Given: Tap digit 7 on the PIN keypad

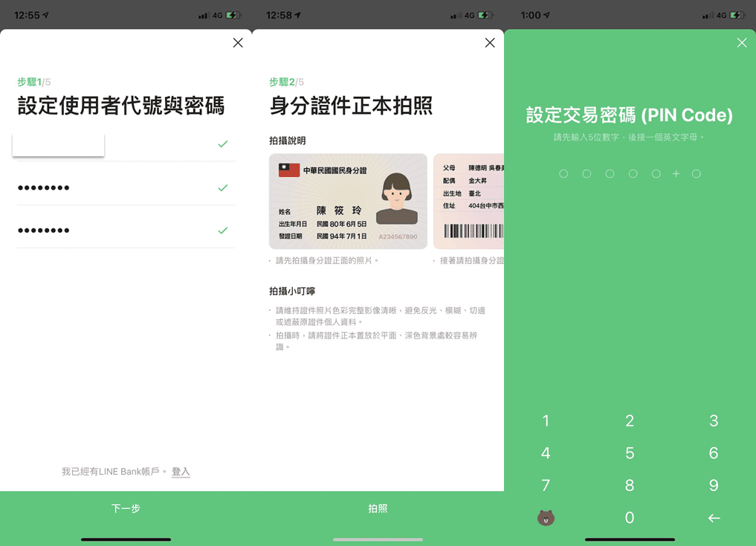Looking at the screenshot, I should click(546, 485).
